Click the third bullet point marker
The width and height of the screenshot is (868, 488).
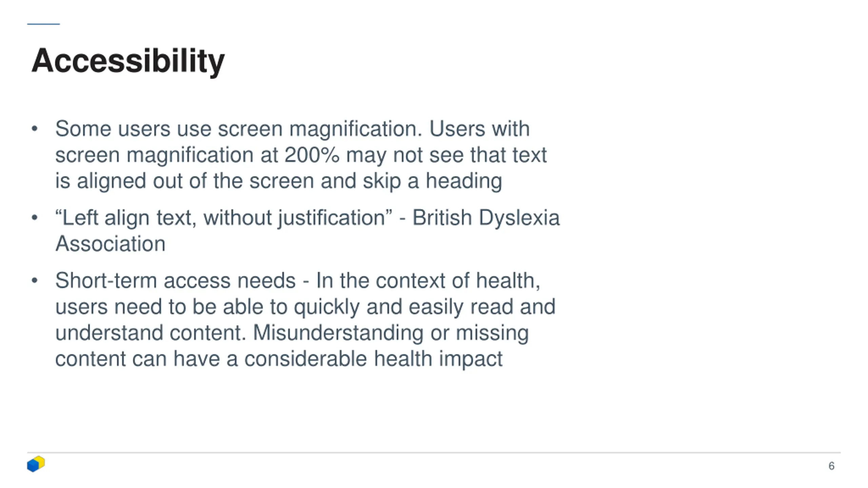click(x=34, y=281)
